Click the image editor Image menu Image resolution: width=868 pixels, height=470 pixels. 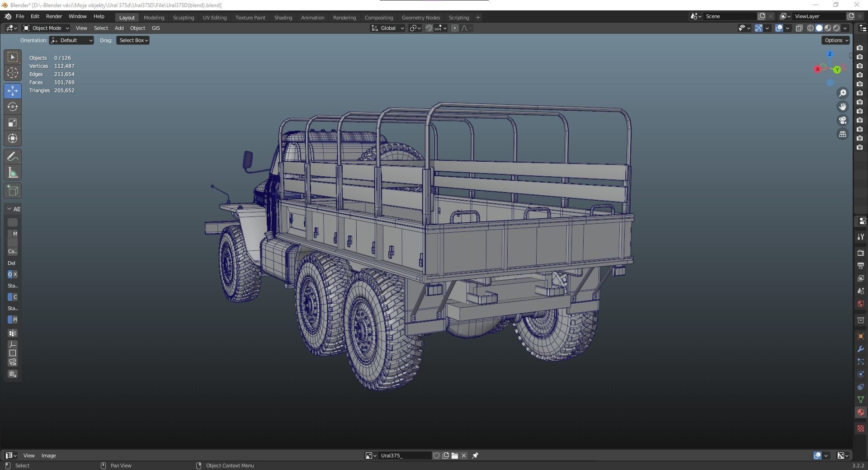pos(49,456)
